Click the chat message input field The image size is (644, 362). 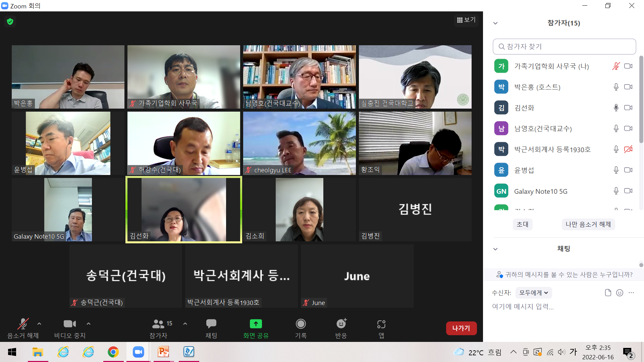click(563, 307)
